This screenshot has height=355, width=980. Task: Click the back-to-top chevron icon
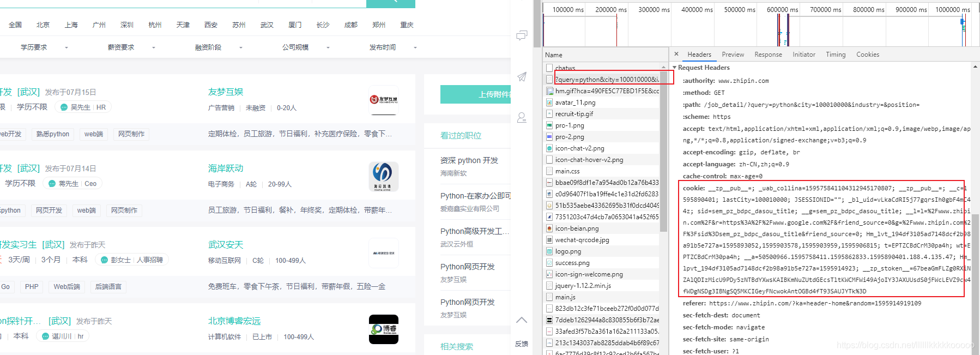(522, 320)
